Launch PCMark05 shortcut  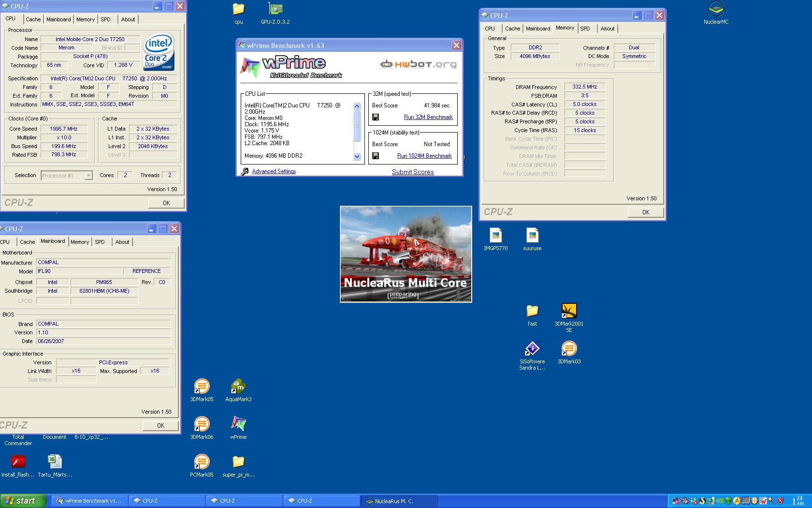coord(202,466)
